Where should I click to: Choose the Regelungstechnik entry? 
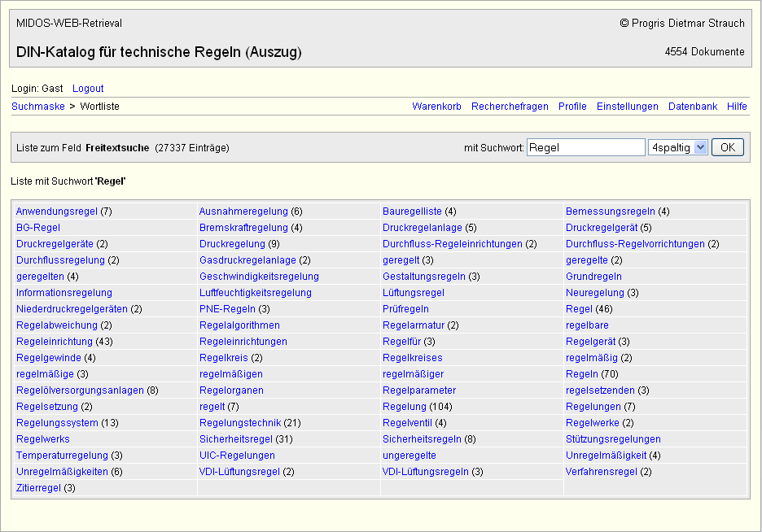click(240, 423)
